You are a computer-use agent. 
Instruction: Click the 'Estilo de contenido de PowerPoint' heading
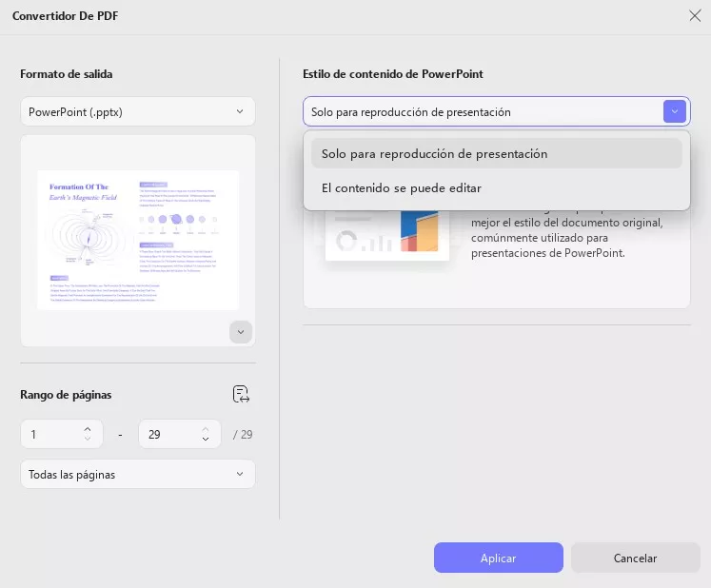click(x=393, y=74)
